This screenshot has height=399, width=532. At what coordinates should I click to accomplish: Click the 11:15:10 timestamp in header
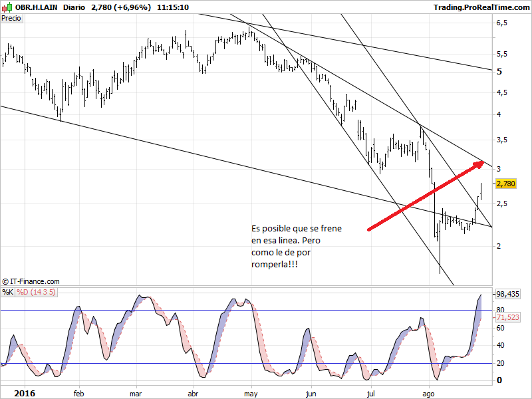[x=173, y=7]
